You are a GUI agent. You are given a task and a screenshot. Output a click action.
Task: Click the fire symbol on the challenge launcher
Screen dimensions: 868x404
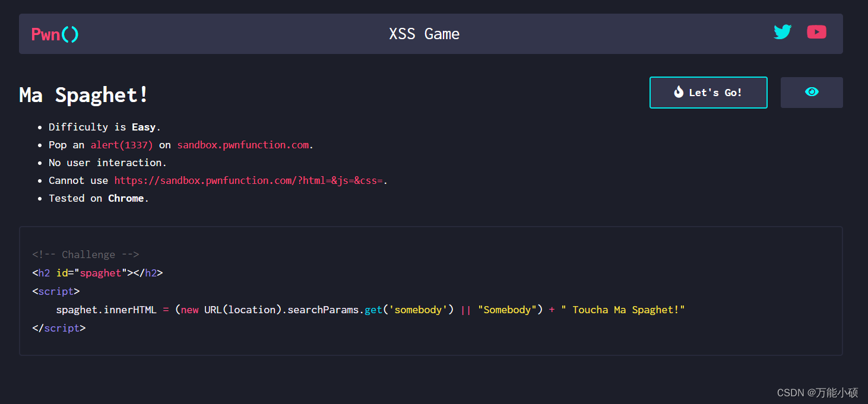pyautogui.click(x=679, y=92)
